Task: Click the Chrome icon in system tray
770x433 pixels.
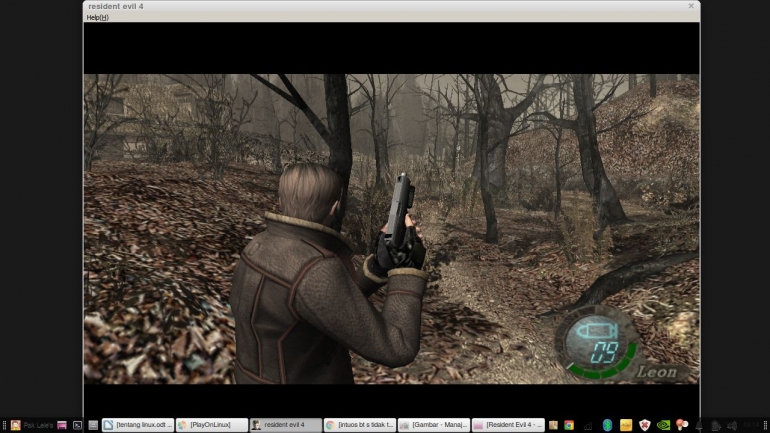Action: tap(569, 425)
